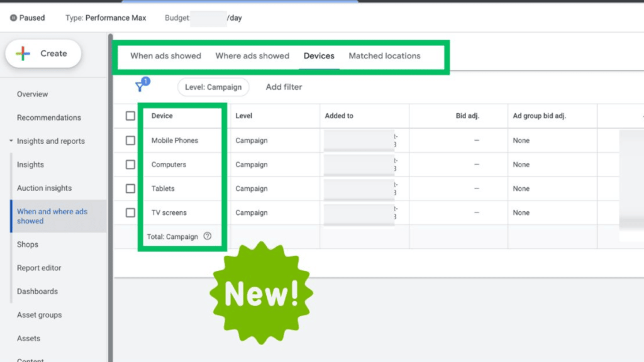Check the select-all checkbox in the table header

(x=130, y=116)
